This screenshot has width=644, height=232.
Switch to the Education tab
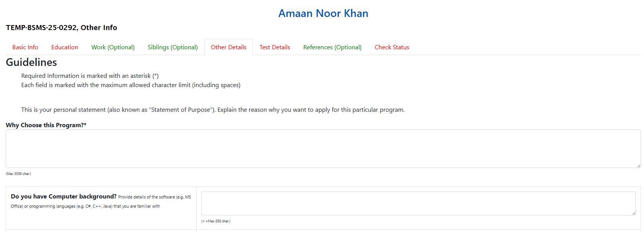pos(65,47)
